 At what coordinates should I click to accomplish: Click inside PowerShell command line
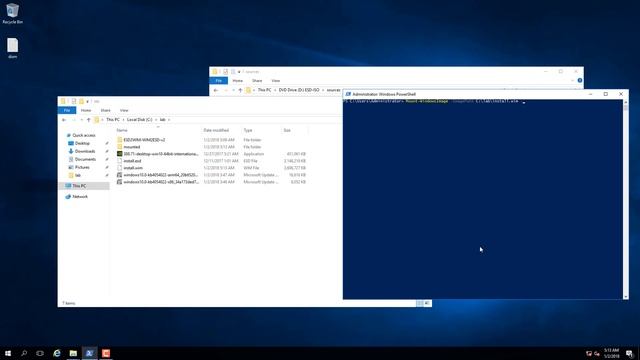(x=434, y=101)
